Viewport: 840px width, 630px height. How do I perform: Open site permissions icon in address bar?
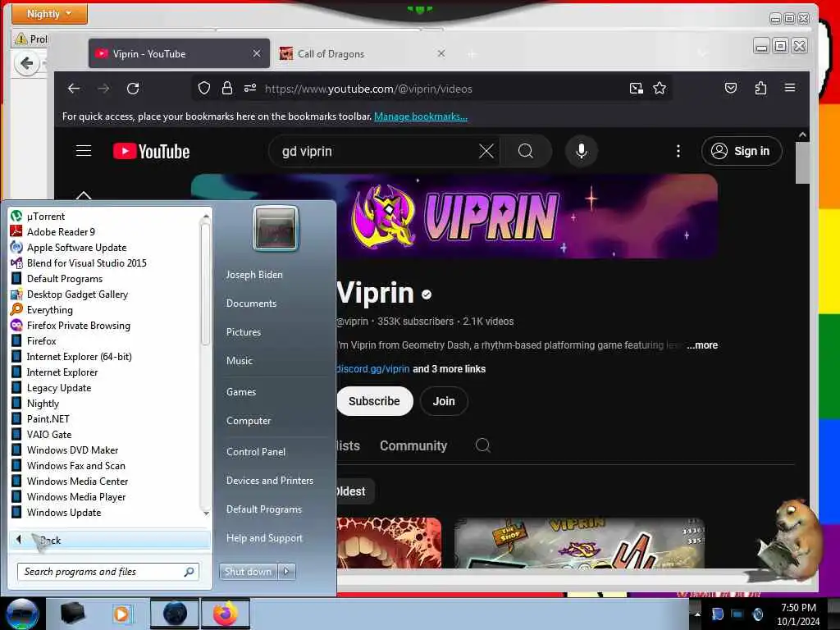pos(250,88)
